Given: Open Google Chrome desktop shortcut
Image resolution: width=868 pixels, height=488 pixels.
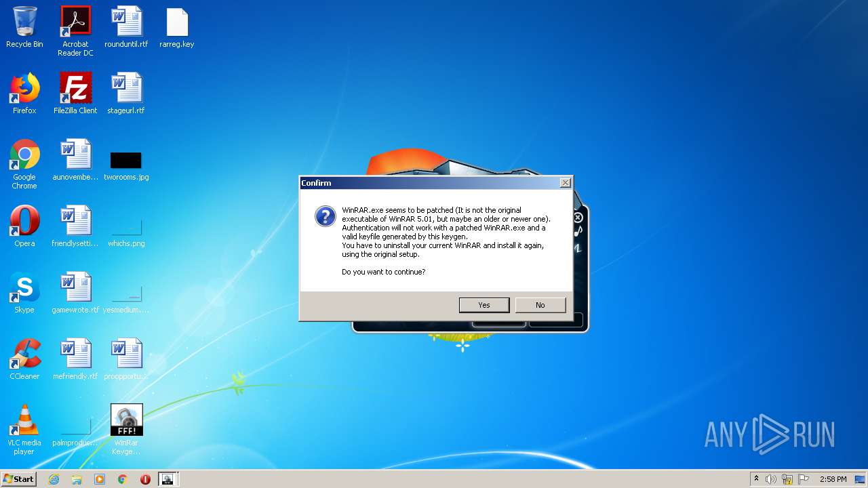Looking at the screenshot, I should click(x=24, y=165).
